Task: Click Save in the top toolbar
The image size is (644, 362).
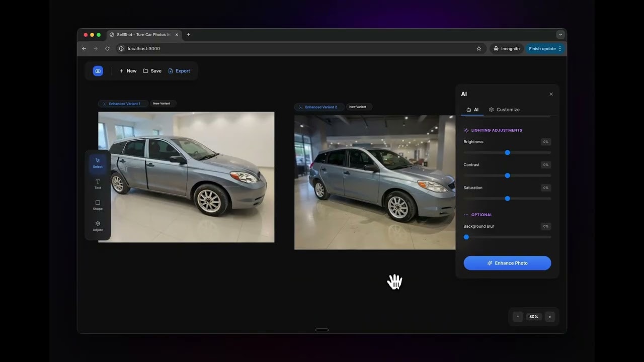Action: [x=152, y=70]
